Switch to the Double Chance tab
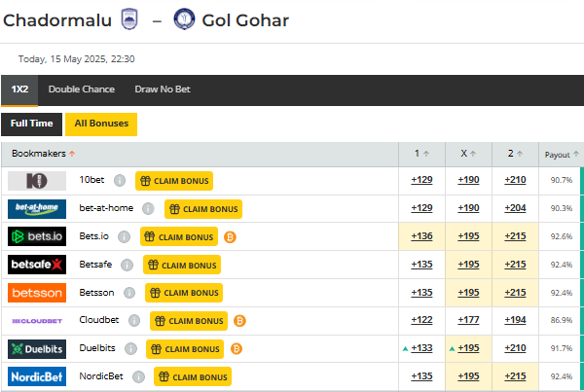This screenshot has width=584, height=392. coord(82,89)
